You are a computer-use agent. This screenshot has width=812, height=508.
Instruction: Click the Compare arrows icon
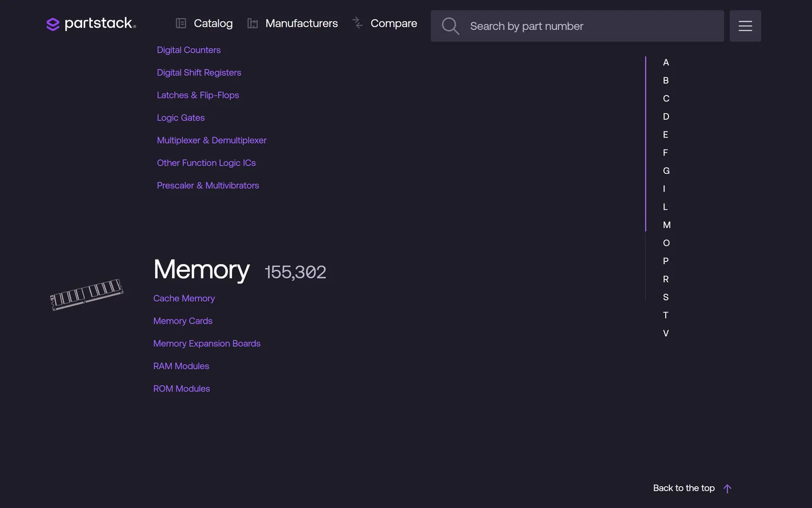(357, 22)
